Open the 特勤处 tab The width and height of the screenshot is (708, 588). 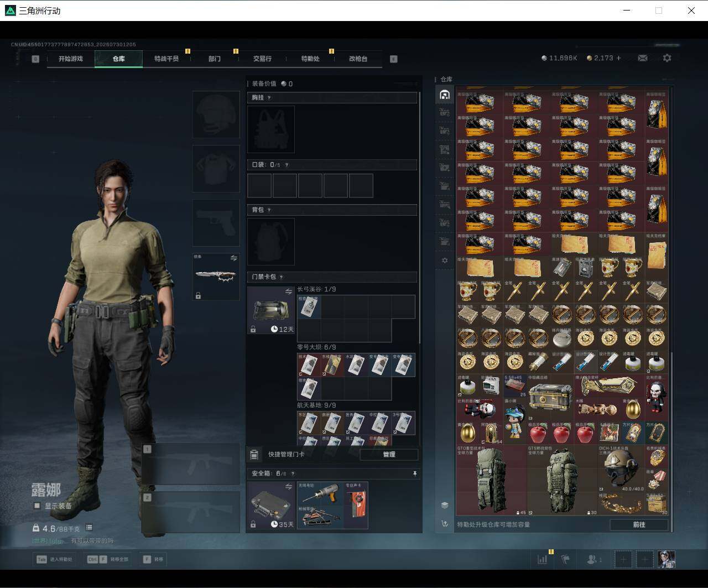[x=310, y=59]
